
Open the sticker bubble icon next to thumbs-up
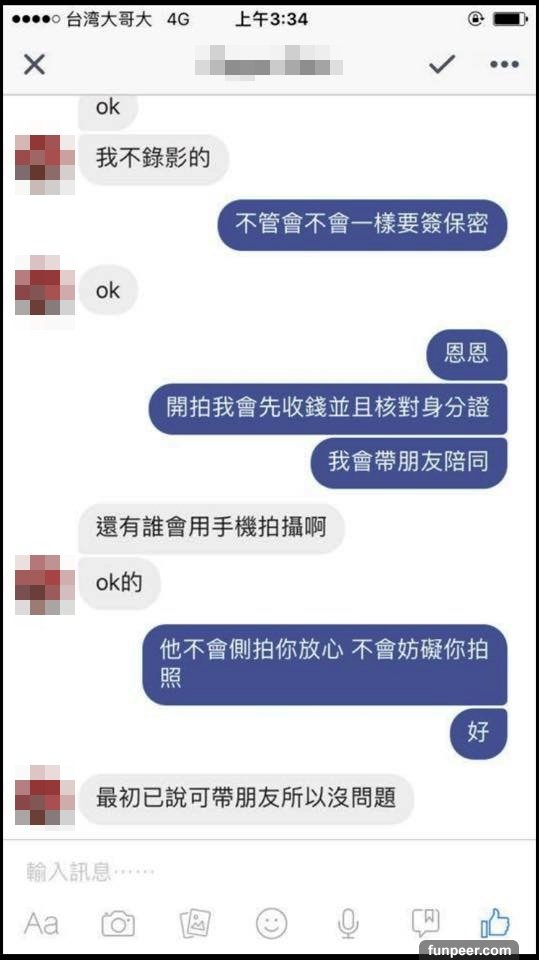[x=425, y=923]
